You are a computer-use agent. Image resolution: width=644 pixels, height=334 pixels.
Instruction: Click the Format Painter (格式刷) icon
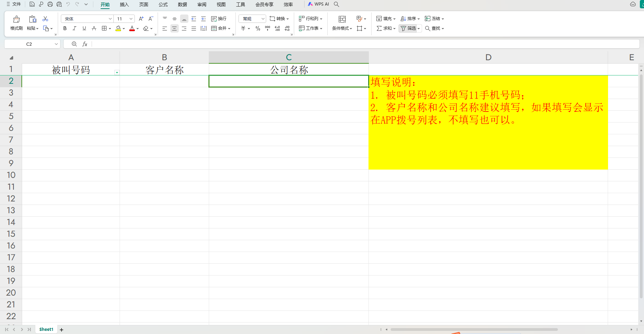pyautogui.click(x=16, y=19)
